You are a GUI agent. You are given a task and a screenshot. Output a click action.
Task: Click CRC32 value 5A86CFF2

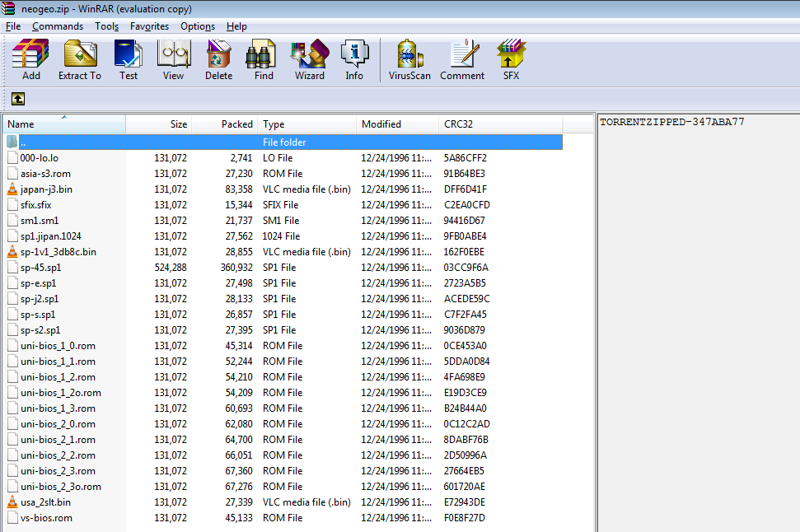465,157
